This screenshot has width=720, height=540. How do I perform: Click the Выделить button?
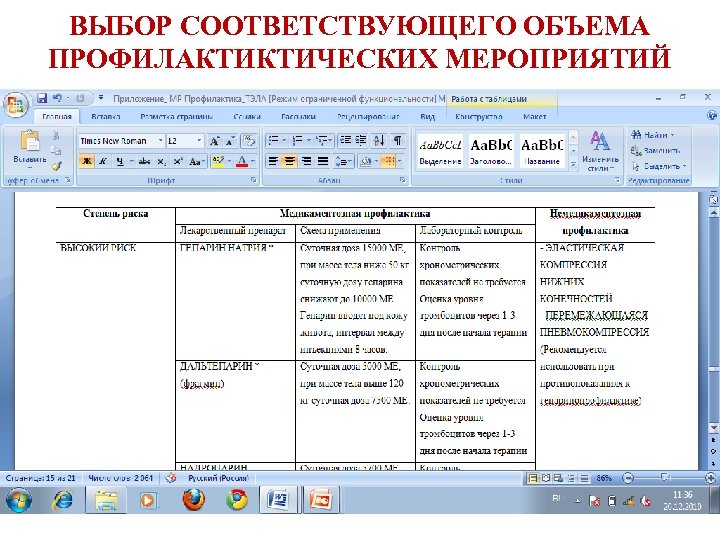tap(659, 166)
